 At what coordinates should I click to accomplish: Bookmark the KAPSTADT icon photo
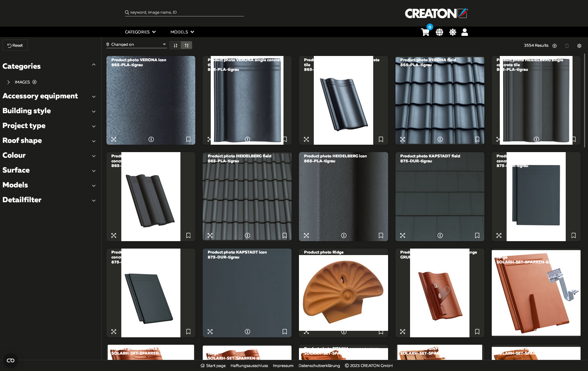pyautogui.click(x=285, y=332)
